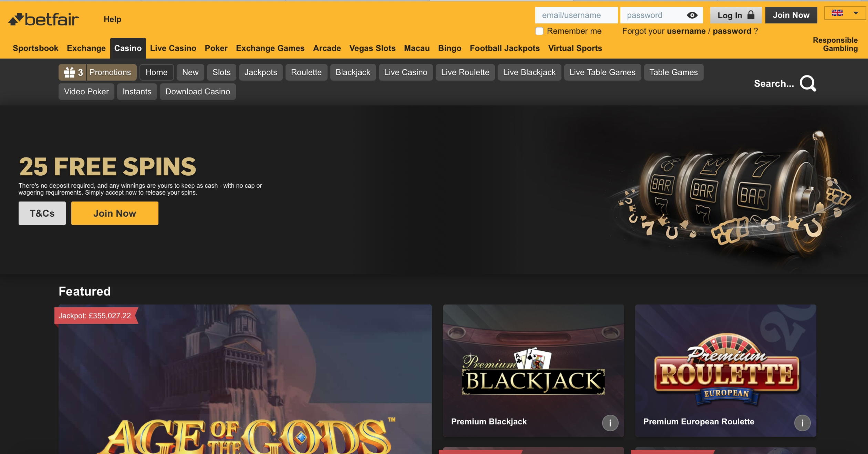Click the UK flag icon

coord(837,13)
